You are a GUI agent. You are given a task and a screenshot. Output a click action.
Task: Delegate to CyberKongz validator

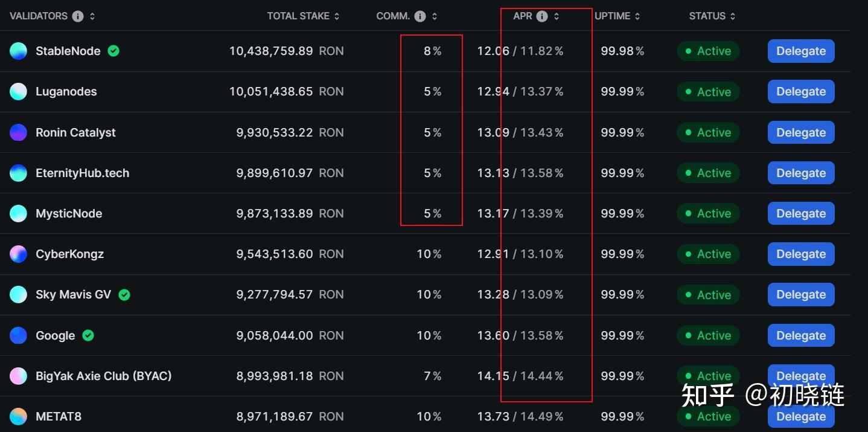pyautogui.click(x=801, y=254)
